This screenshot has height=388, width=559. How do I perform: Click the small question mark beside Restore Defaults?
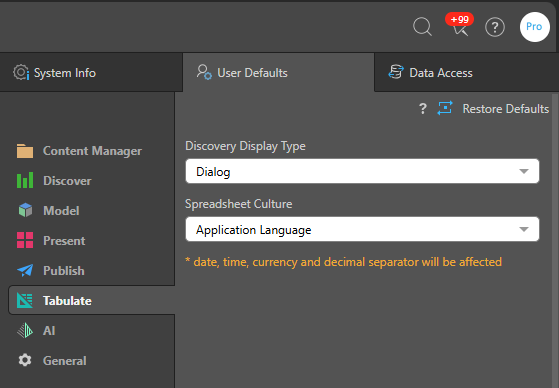(x=422, y=108)
